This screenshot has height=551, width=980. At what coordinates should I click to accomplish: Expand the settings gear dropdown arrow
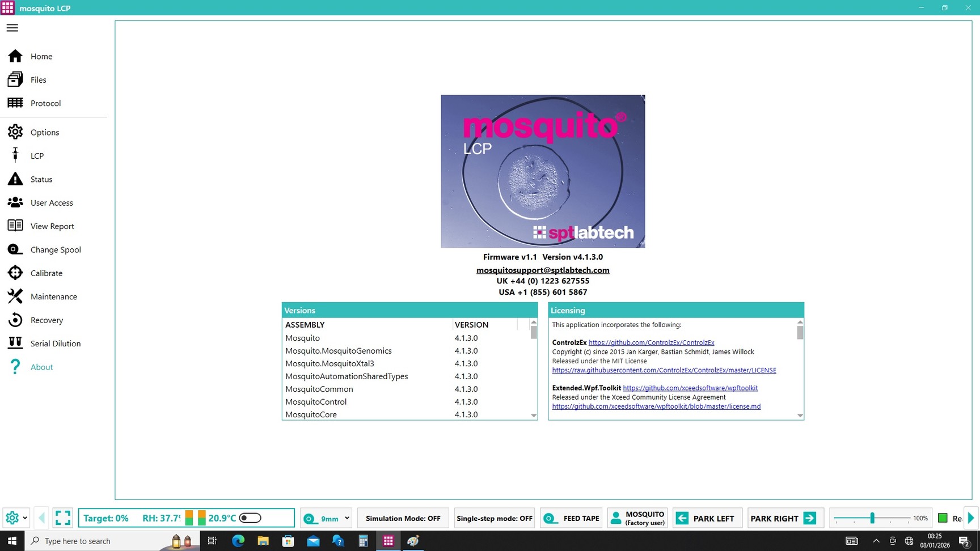pos(25,518)
